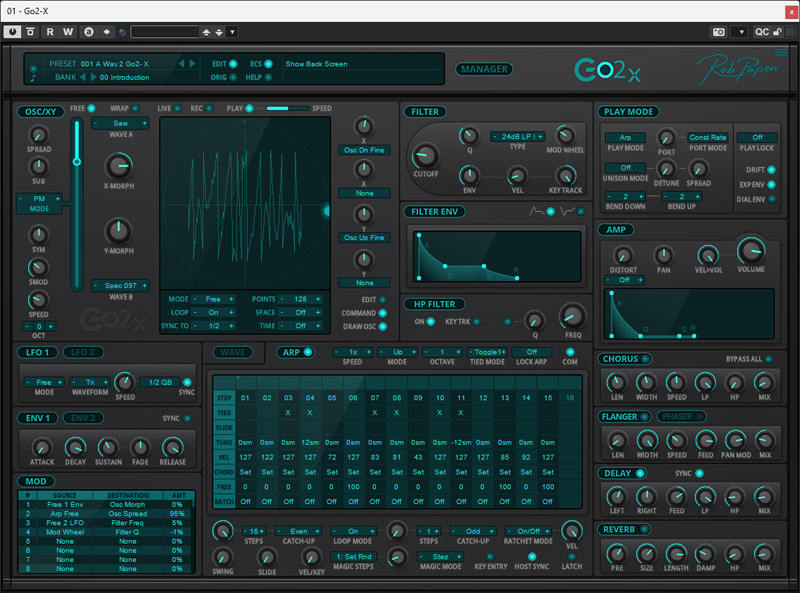Toggle the ARP on/off LED

(308, 352)
